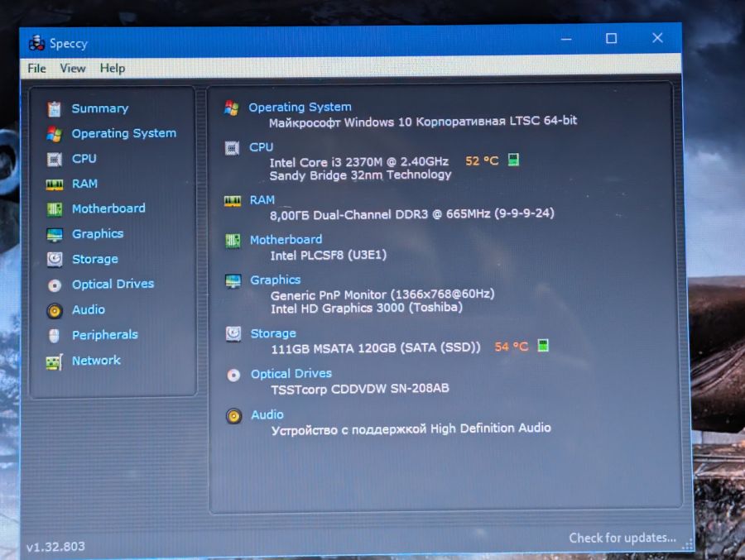Click the Audio speaker icon in sidebar

point(54,311)
